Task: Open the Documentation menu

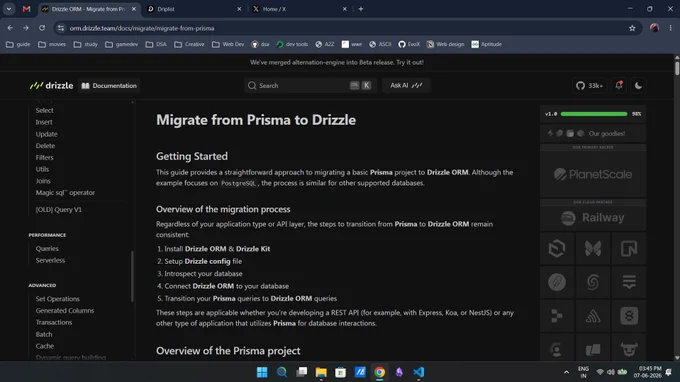Action: pos(109,85)
